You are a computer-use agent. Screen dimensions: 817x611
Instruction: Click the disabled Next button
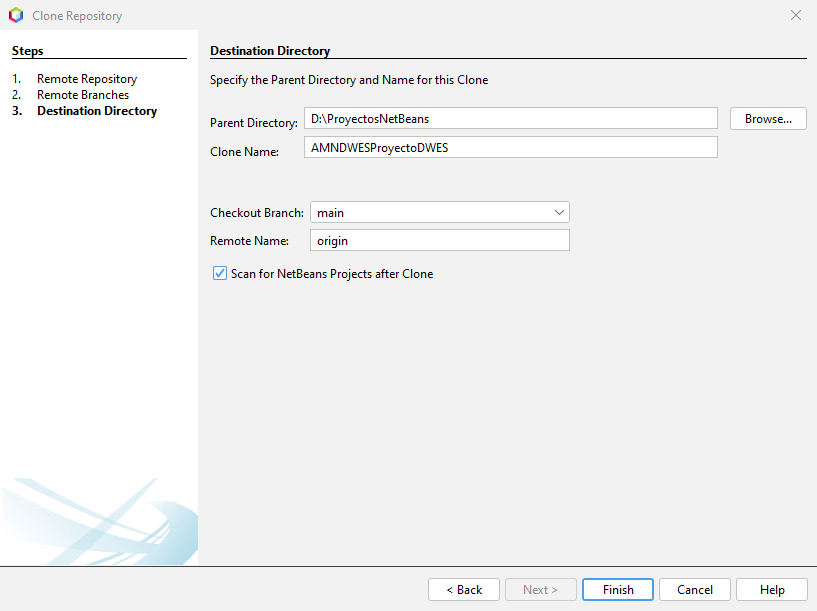click(540, 590)
